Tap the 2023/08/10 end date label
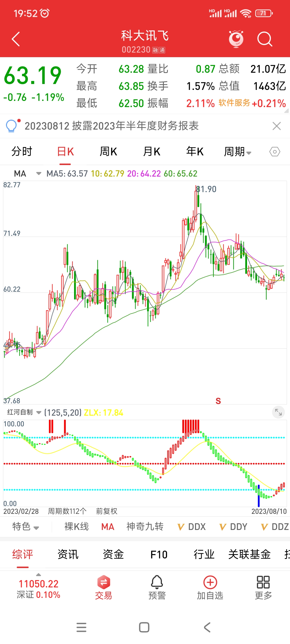This screenshot has width=290, height=644. coord(269,511)
